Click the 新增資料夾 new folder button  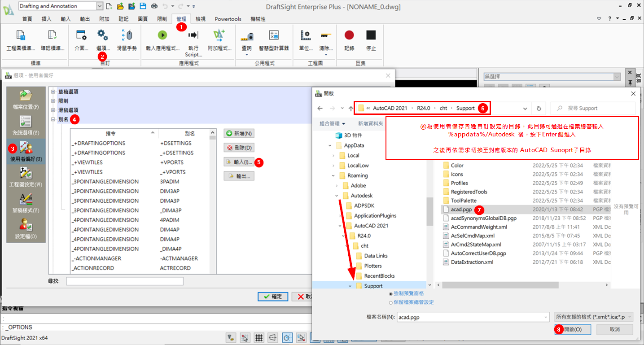[370, 123]
